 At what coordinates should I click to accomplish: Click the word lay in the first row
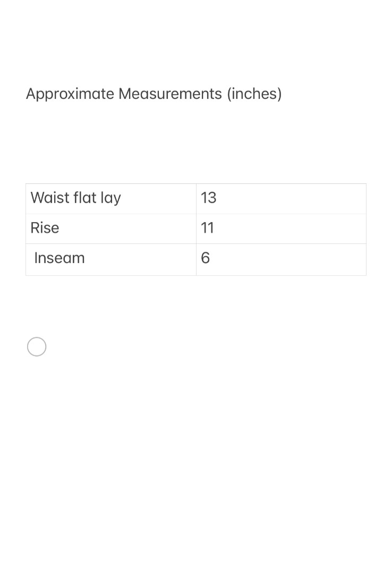[110, 199]
